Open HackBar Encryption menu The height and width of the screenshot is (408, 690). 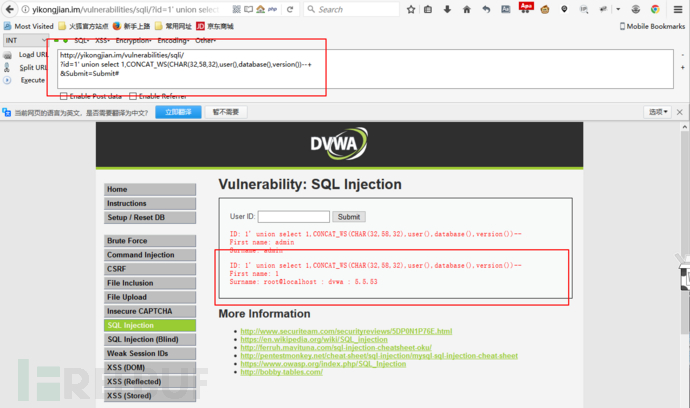(x=133, y=40)
